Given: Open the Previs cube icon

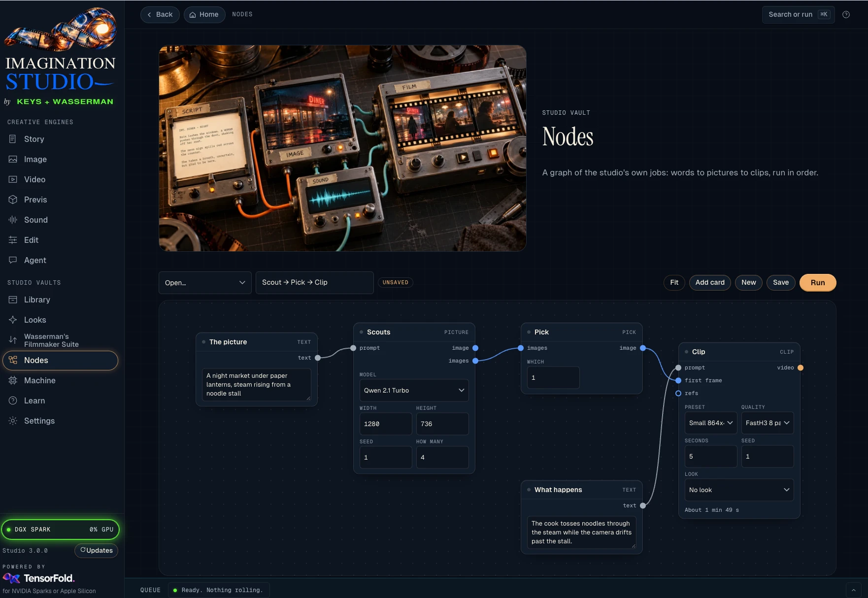Looking at the screenshot, I should pyautogui.click(x=13, y=199).
